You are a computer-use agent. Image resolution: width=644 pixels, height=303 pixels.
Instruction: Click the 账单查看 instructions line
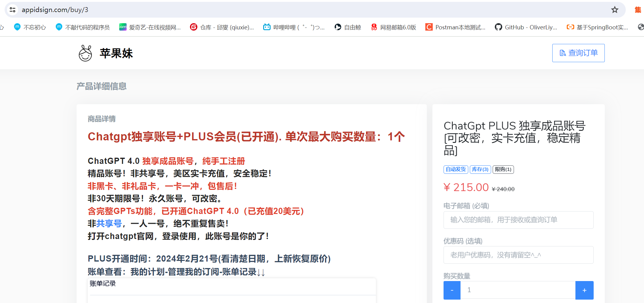176,272
